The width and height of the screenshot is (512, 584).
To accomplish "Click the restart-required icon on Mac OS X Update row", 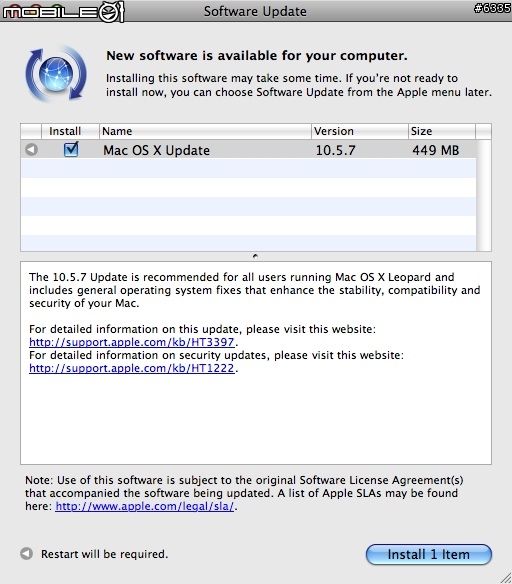I will tap(32, 150).
